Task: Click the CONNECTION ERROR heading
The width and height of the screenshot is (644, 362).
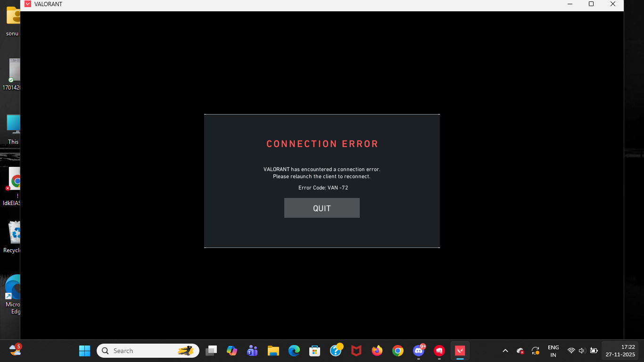Action: (x=322, y=144)
